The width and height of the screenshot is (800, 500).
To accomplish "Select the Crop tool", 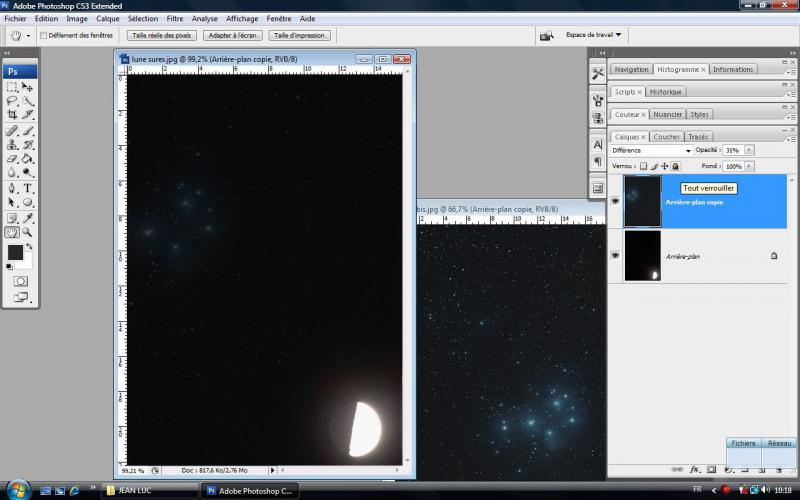I will point(12,115).
